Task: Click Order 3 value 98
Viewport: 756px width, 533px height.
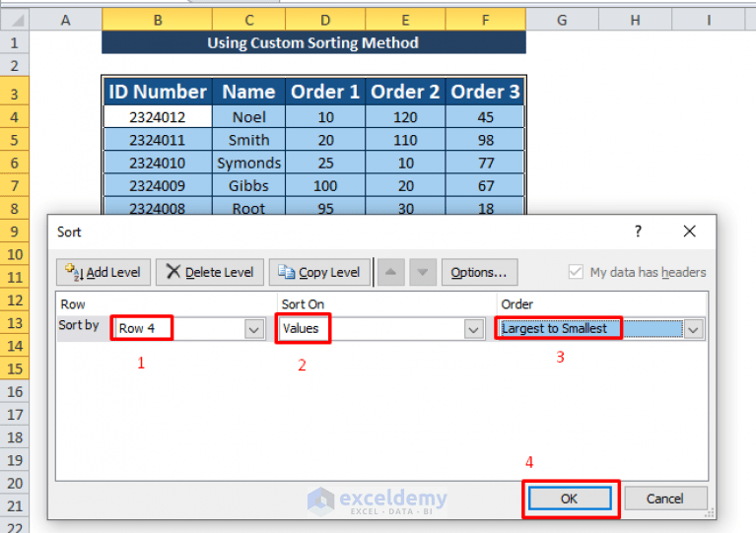Action: point(485,140)
